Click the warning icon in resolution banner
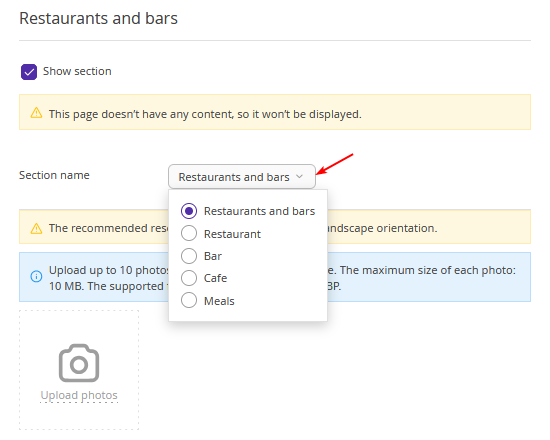 point(36,228)
